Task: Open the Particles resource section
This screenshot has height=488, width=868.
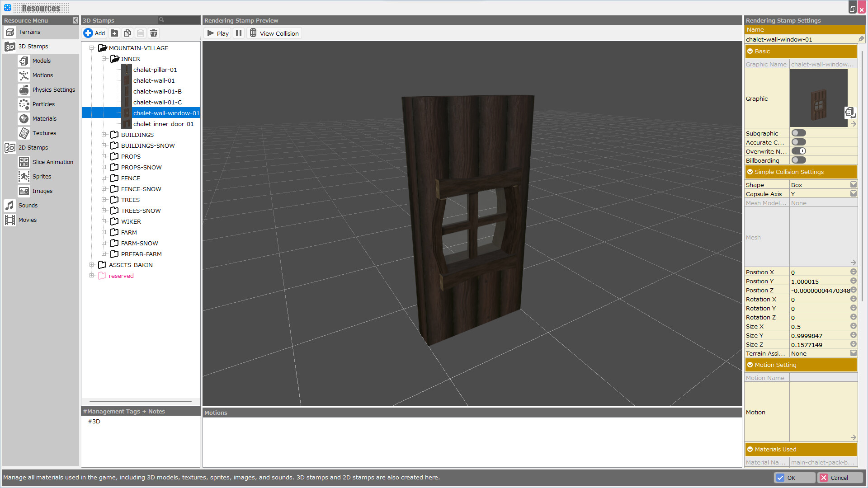Action: click(44, 104)
